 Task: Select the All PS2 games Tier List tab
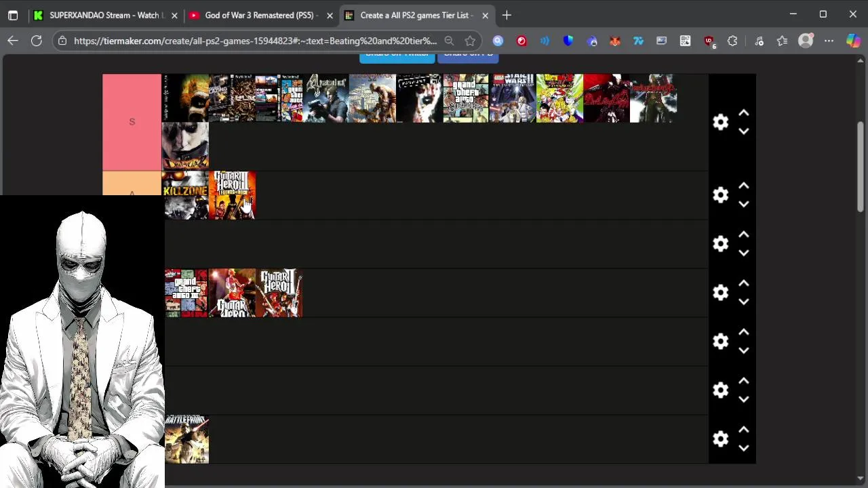(416, 15)
